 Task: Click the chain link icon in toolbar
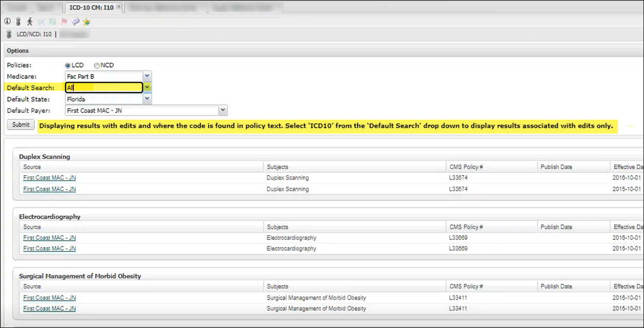[18, 22]
